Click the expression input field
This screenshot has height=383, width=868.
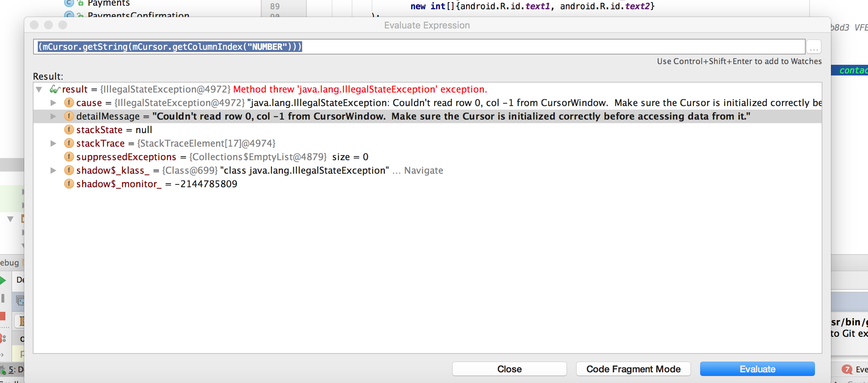pos(419,47)
